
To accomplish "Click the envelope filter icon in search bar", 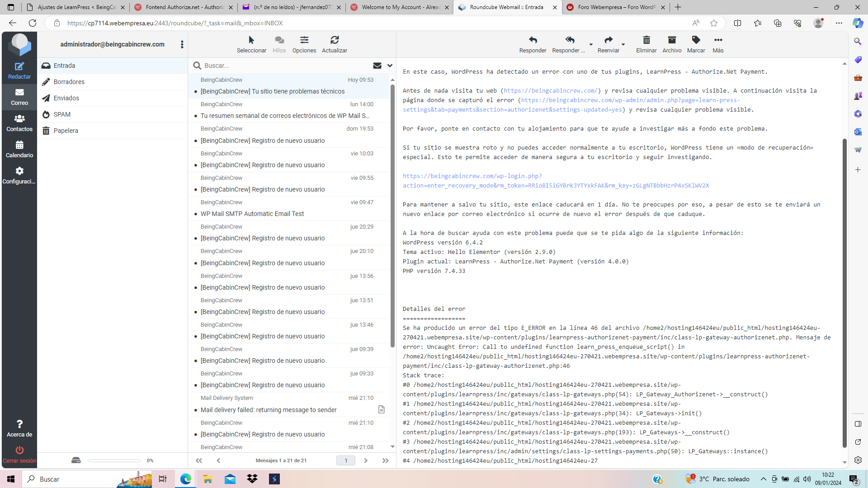I will pos(377,66).
